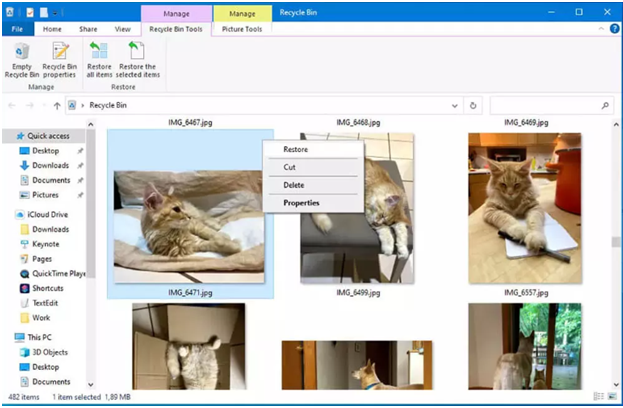Click the search box field
The image size is (623, 408).
(545, 105)
